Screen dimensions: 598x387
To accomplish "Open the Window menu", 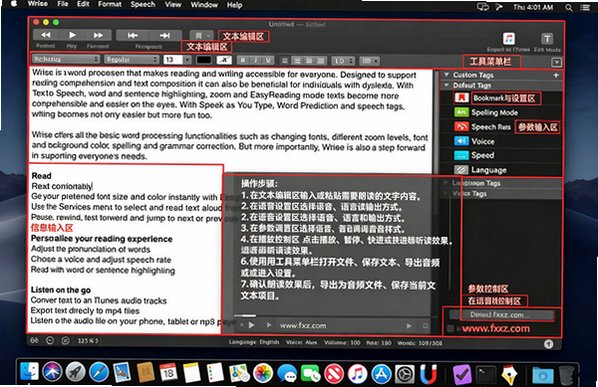I will tap(204, 5).
